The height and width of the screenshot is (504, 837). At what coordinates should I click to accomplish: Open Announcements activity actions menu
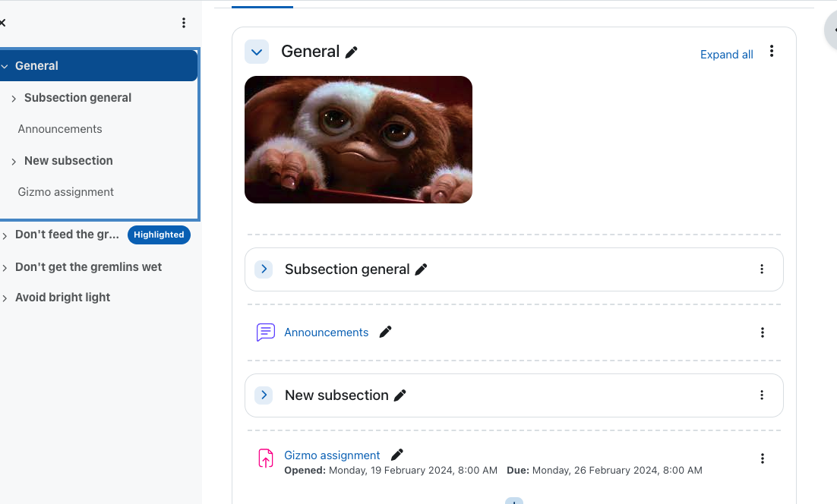click(763, 332)
